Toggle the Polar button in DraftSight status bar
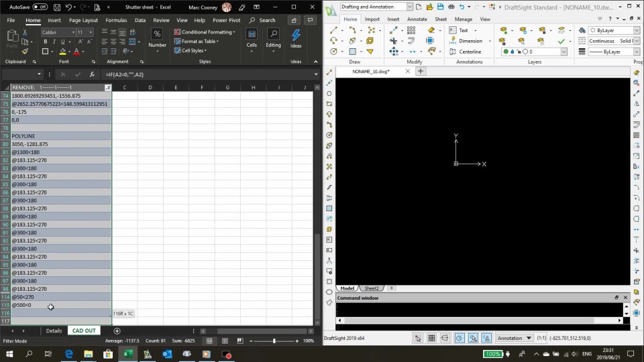Screen dimensions: 644x362 coord(459,338)
